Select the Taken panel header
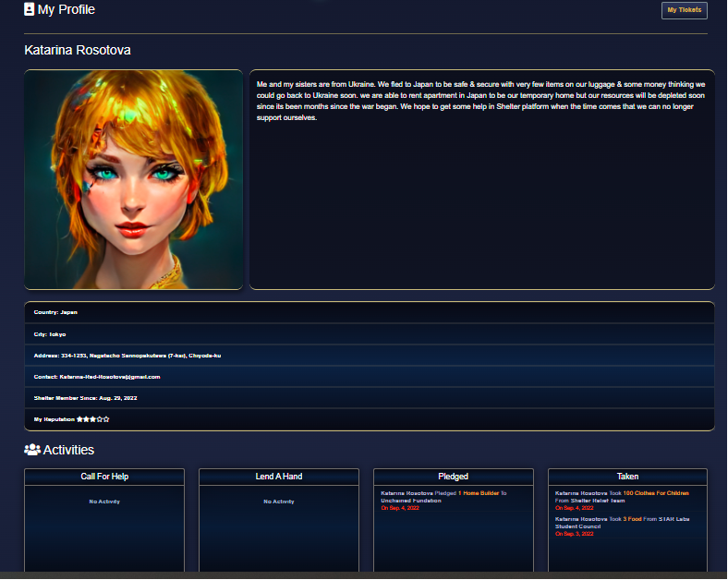Image resolution: width=728 pixels, height=580 pixels. pos(627,477)
